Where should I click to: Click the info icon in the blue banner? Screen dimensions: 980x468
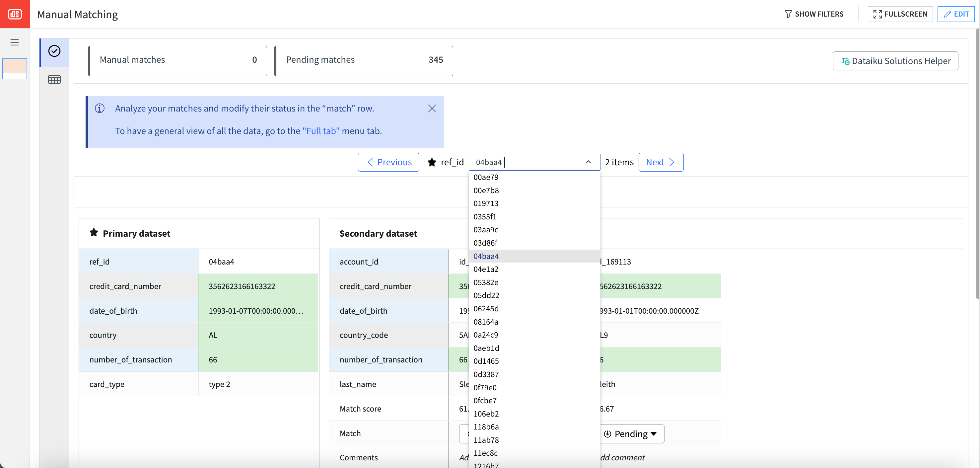tap(99, 109)
